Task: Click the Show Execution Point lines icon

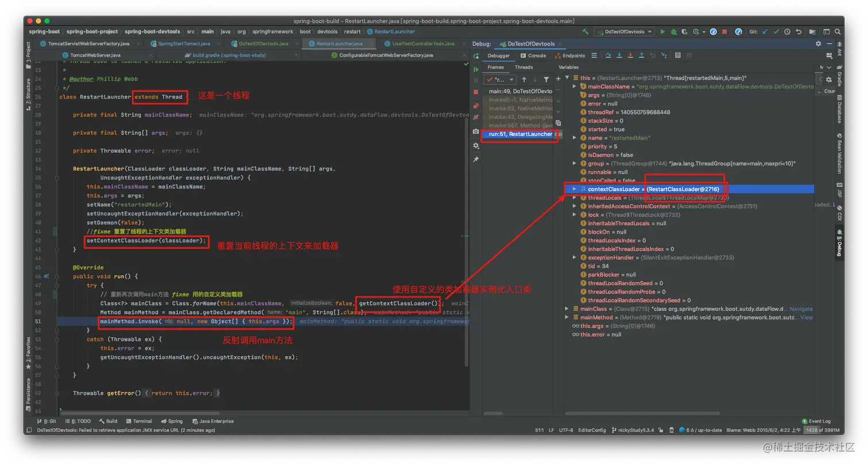Action: (x=594, y=55)
